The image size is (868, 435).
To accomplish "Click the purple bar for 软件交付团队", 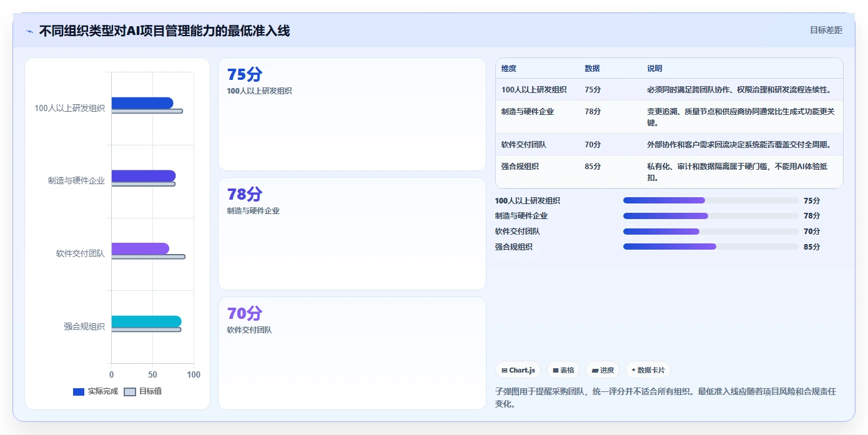I will [x=141, y=248].
